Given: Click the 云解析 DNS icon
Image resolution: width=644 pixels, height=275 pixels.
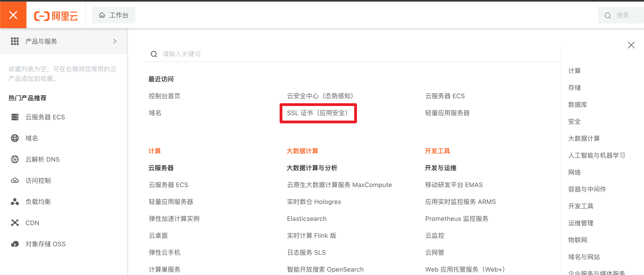Looking at the screenshot, I should (x=15, y=159).
